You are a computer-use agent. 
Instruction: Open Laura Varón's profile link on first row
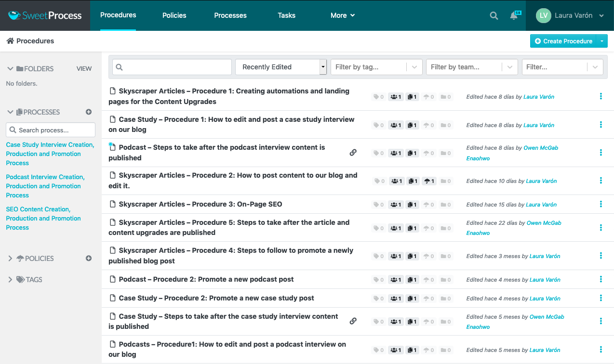point(539,96)
